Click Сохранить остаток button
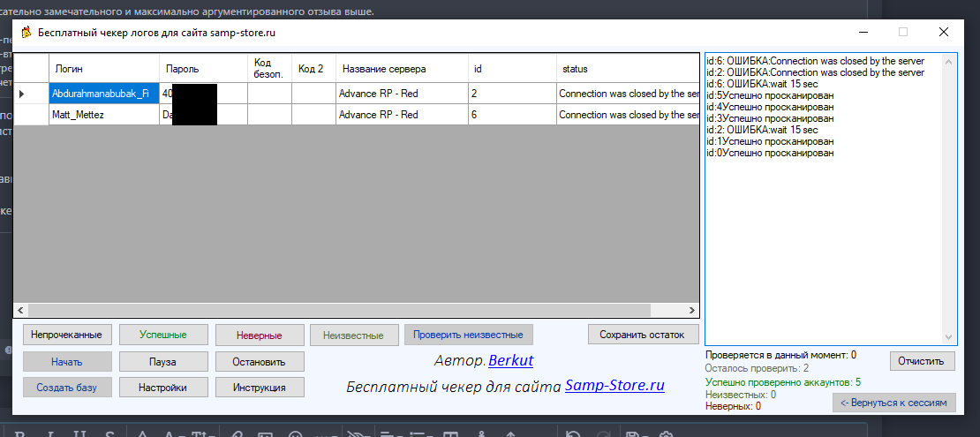The image size is (980, 437). click(x=643, y=335)
